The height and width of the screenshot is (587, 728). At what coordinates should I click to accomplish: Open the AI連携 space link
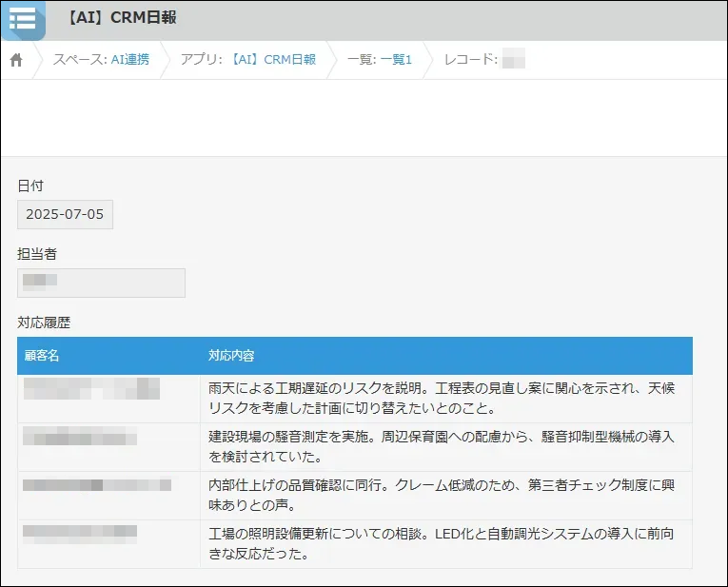click(x=130, y=59)
